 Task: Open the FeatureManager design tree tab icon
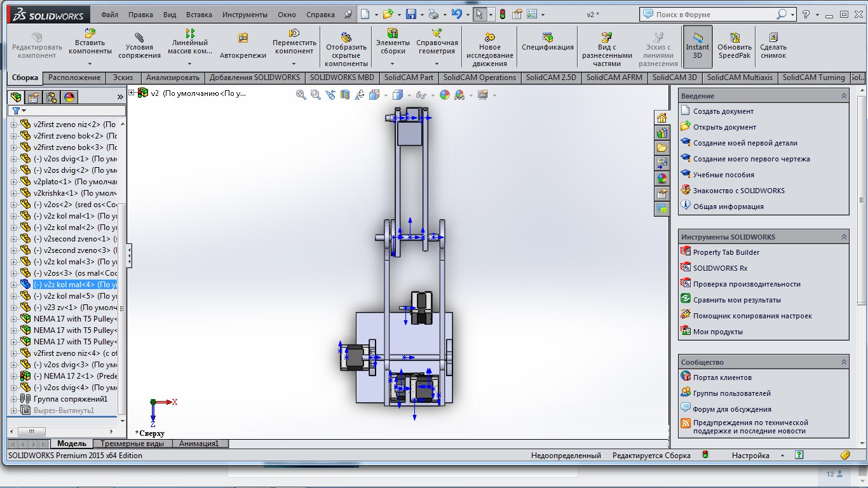(x=16, y=97)
